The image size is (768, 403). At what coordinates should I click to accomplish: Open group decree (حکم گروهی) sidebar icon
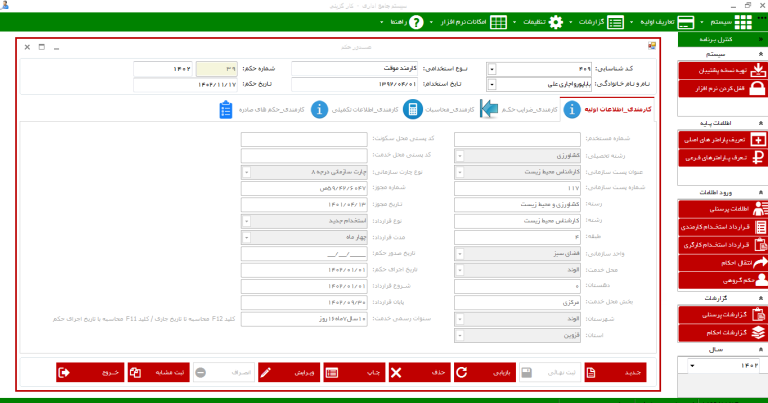coord(757,278)
